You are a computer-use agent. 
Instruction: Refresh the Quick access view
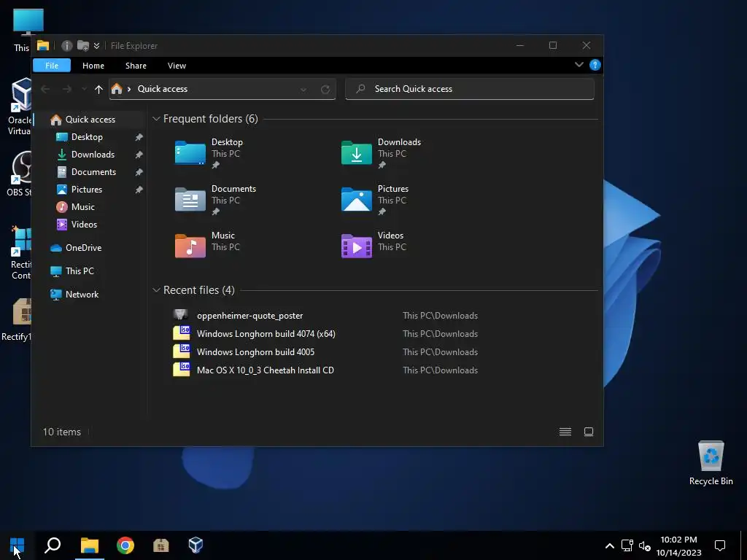point(325,90)
